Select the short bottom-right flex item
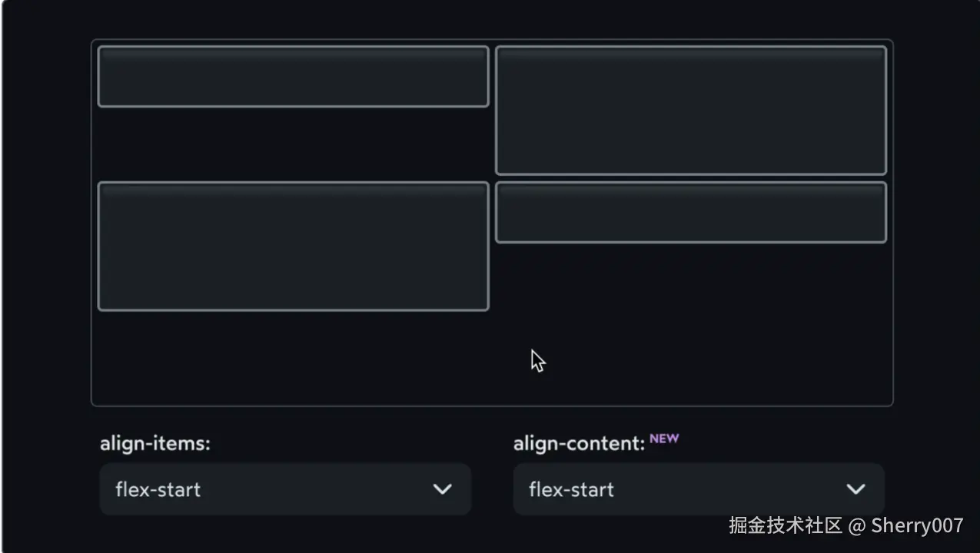 [x=690, y=213]
